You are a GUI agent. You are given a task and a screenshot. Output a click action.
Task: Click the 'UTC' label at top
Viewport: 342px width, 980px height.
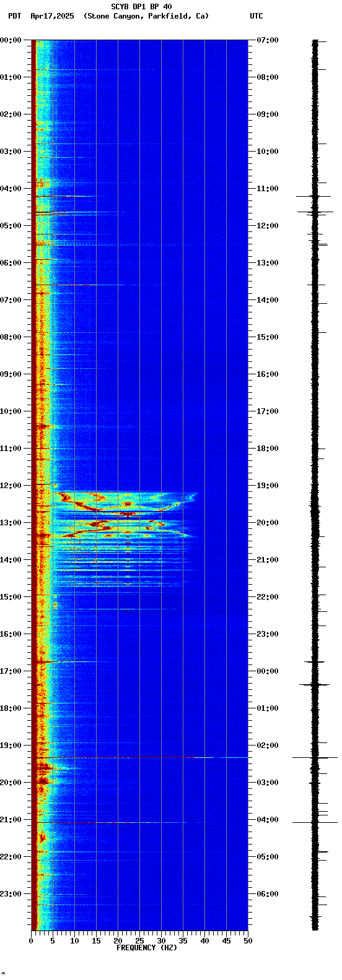256,16
